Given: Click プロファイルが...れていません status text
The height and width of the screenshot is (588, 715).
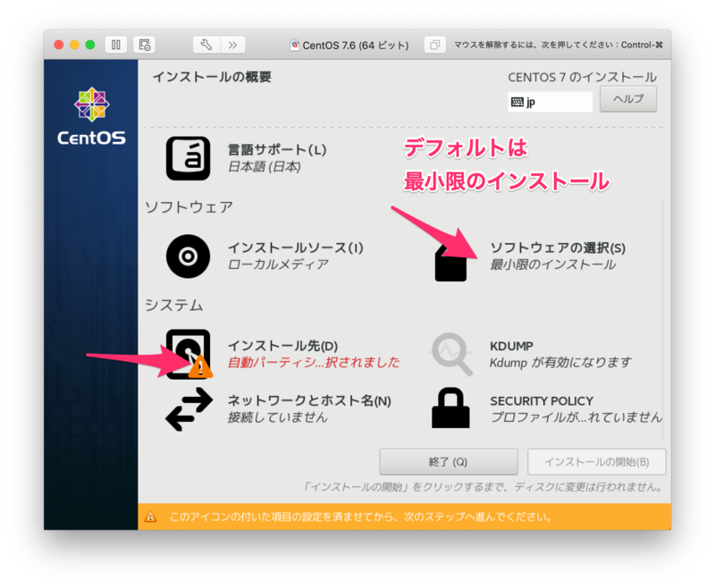Looking at the screenshot, I should tap(576, 417).
